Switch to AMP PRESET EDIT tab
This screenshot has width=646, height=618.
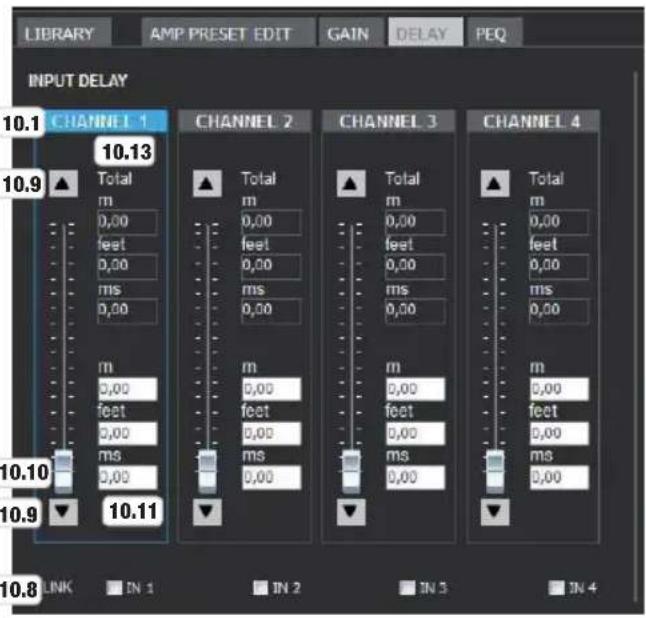(x=228, y=33)
